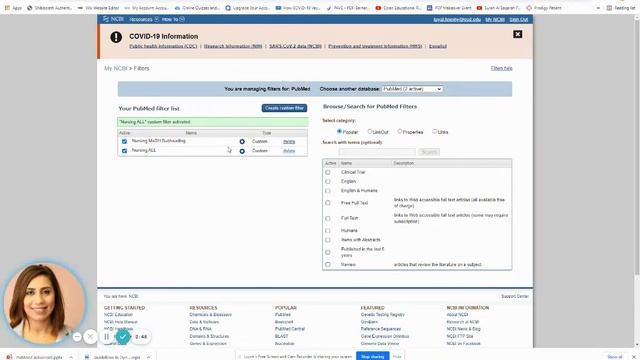Click the Search button for filters
640x360 pixels.
(x=429, y=152)
